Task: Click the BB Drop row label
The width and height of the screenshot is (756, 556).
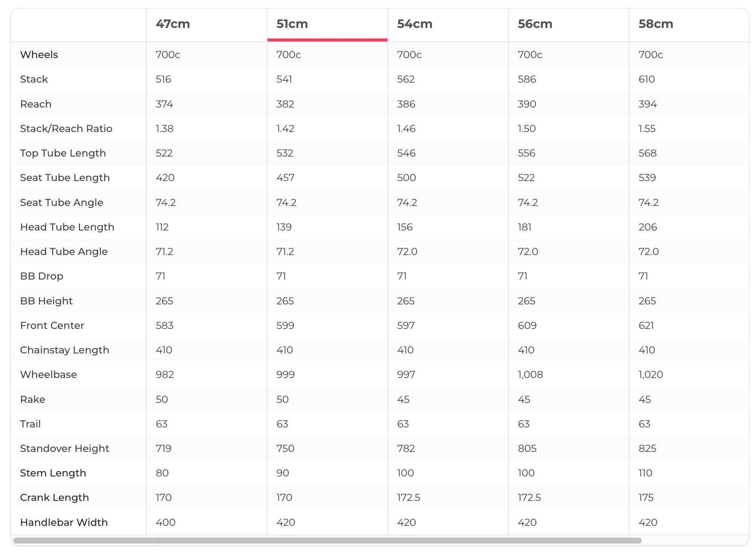Action: (41, 276)
